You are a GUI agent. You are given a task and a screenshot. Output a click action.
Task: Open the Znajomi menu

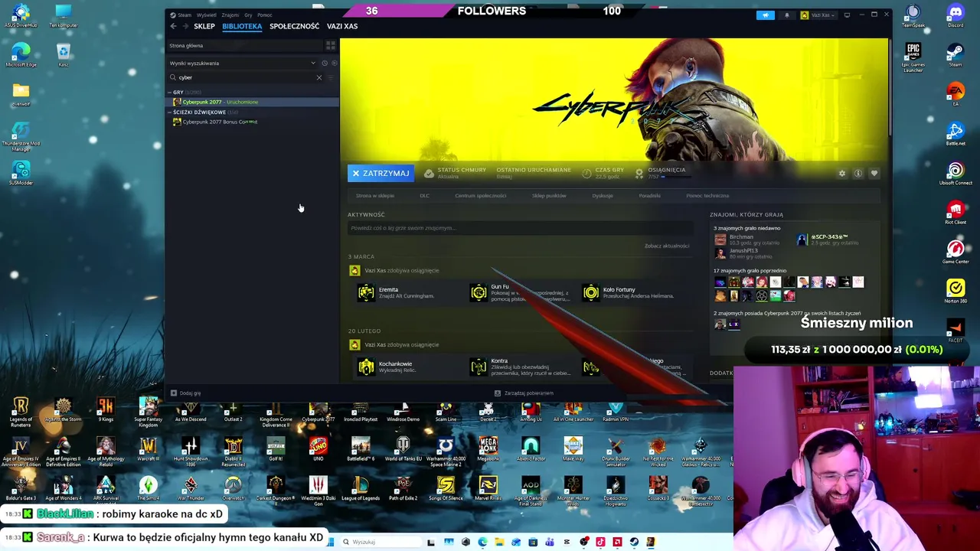[230, 15]
